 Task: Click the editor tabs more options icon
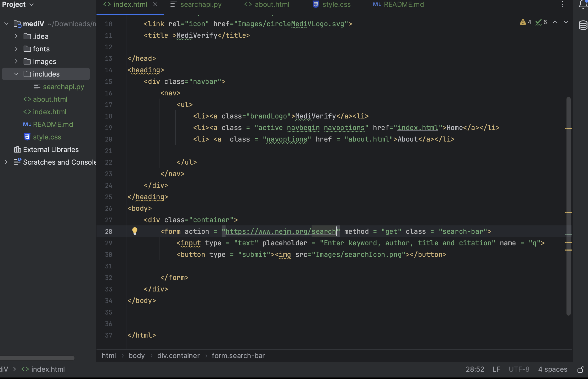click(562, 4)
